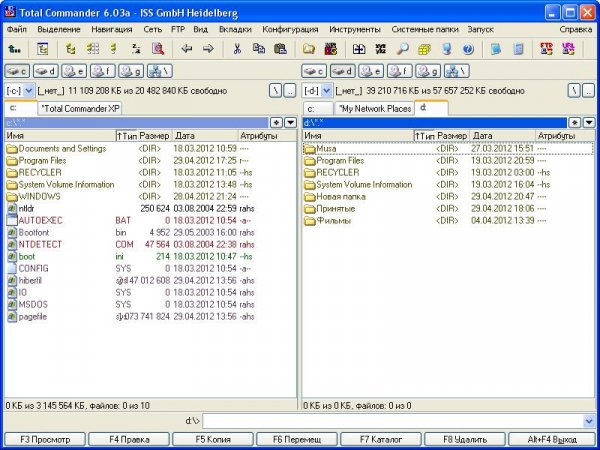Sort left panel by Атрибуты column header
Viewport: 600px width, 450px height.
[x=267, y=135]
